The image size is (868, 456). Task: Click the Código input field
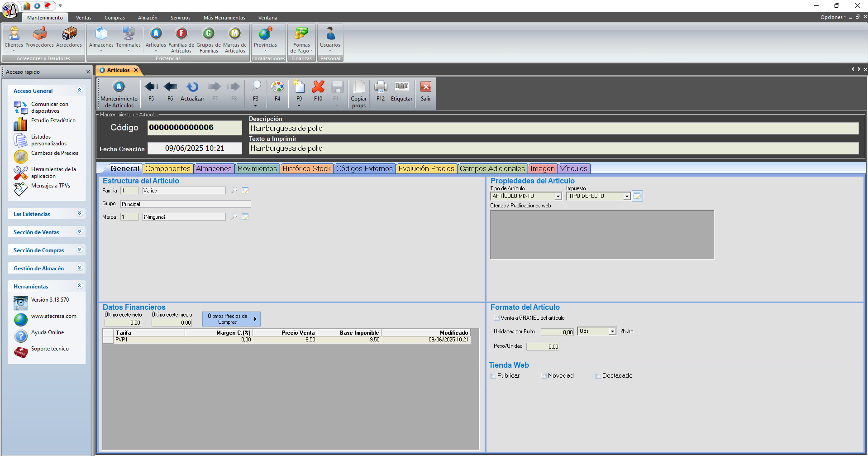[195, 128]
